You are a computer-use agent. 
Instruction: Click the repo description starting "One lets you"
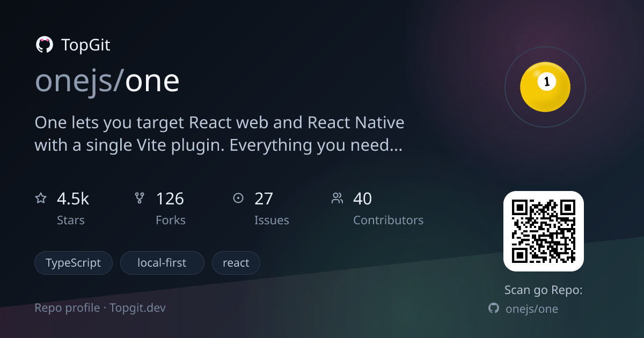pos(219,134)
